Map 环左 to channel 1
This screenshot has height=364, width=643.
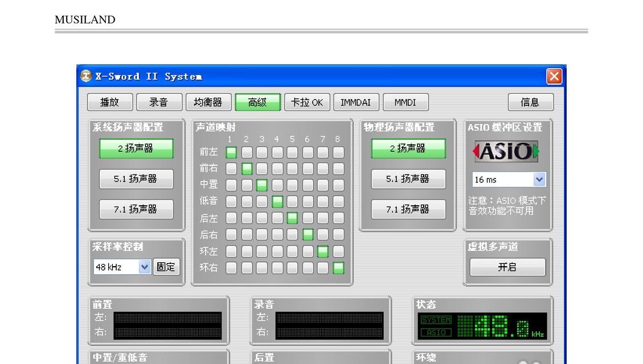231,251
